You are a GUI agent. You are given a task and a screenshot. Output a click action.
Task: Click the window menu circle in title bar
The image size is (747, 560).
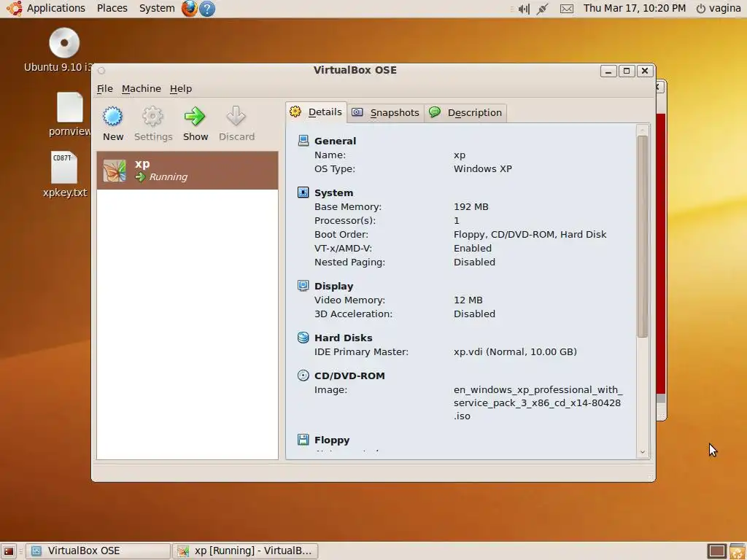pyautogui.click(x=101, y=71)
